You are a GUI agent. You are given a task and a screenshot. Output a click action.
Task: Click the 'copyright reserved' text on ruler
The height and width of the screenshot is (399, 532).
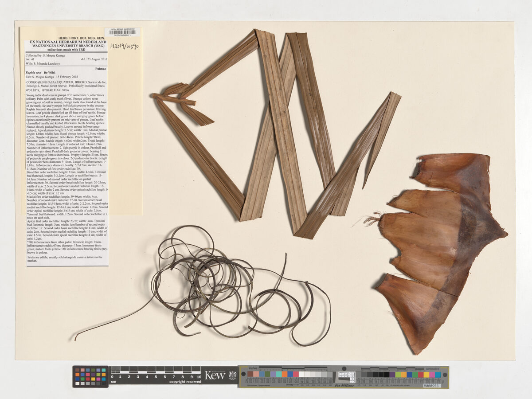point(185,381)
